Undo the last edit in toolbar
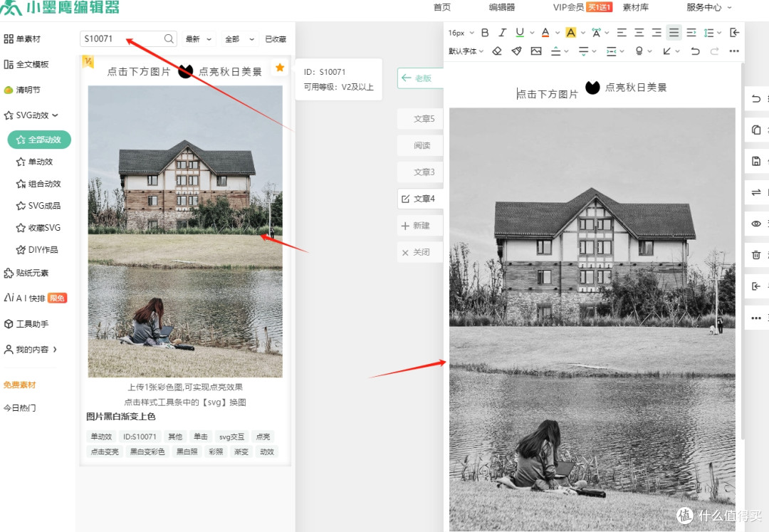This screenshot has height=532, width=769. [695, 51]
